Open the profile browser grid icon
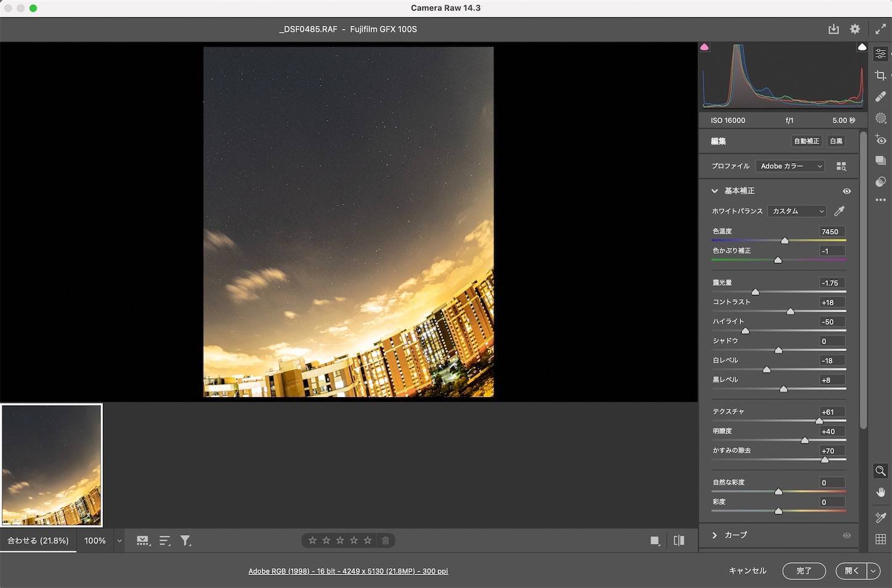 (841, 166)
